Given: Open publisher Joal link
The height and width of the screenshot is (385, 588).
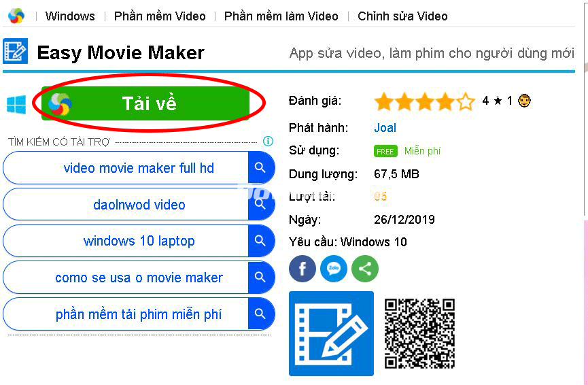Looking at the screenshot, I should 385,128.
